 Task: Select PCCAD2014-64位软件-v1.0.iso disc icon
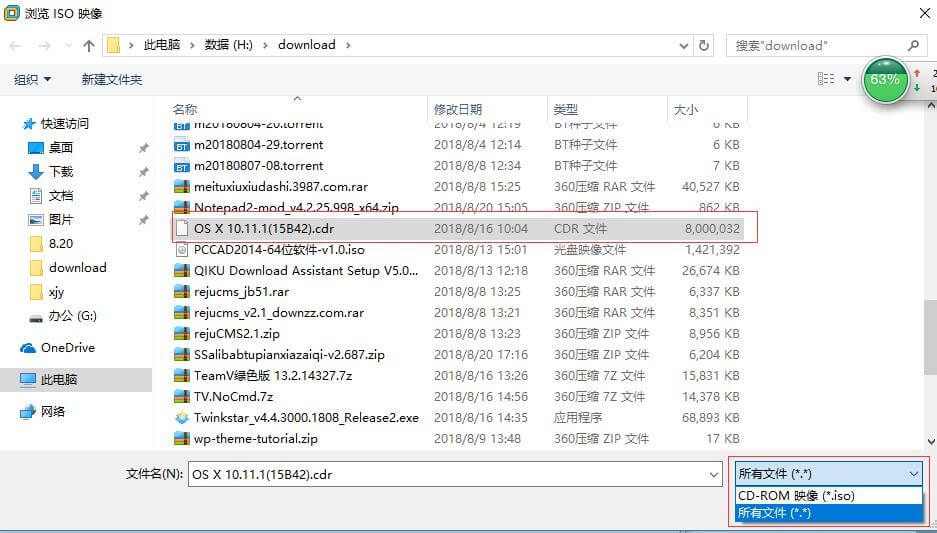tap(182, 250)
